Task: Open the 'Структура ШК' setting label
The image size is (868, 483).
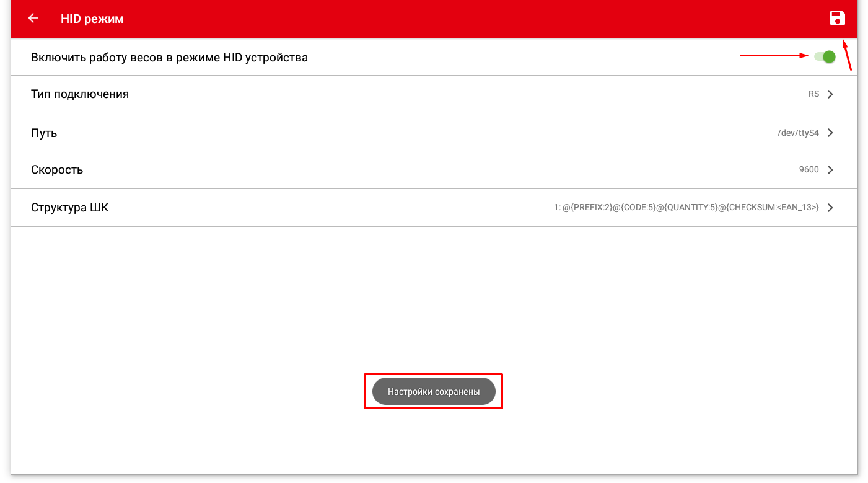Action: (69, 208)
